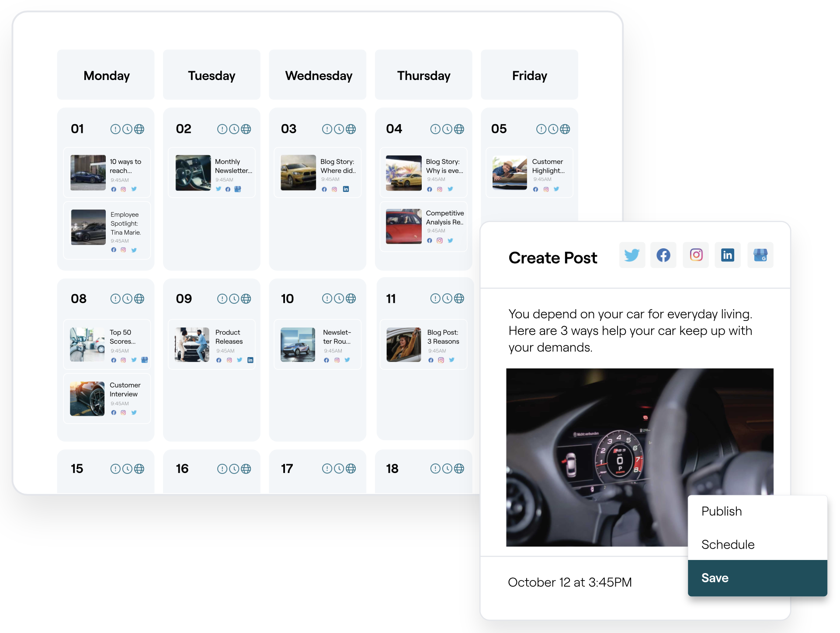Click the clock icon on day 16
The width and height of the screenshot is (840, 633).
[234, 469]
